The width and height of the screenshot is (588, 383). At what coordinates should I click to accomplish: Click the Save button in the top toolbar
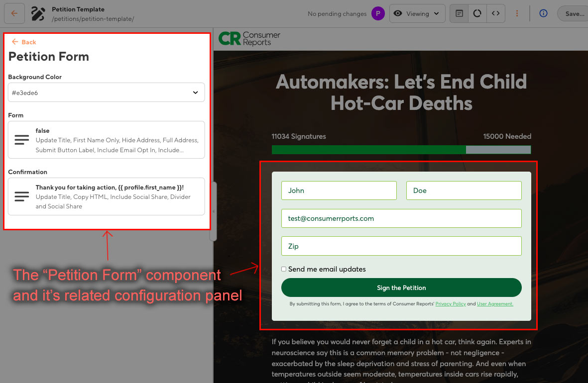tap(576, 13)
